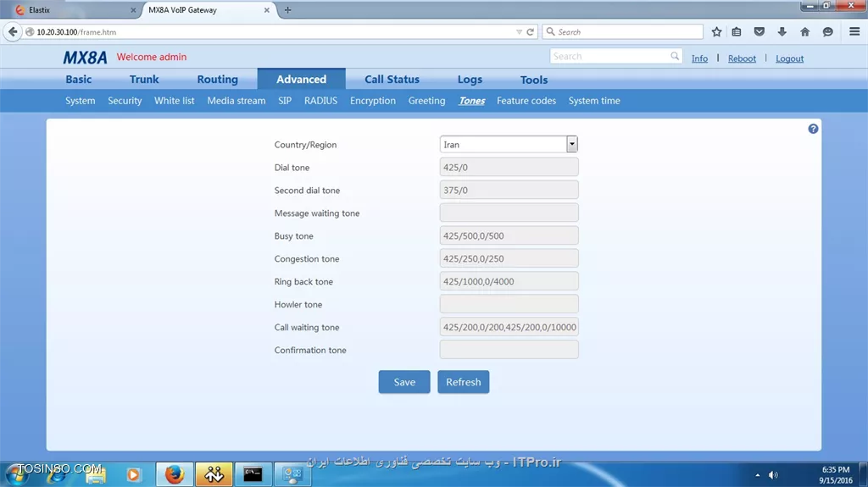Image resolution: width=868 pixels, height=487 pixels.
Task: Click the Call waiting tone field
Action: [x=509, y=327]
